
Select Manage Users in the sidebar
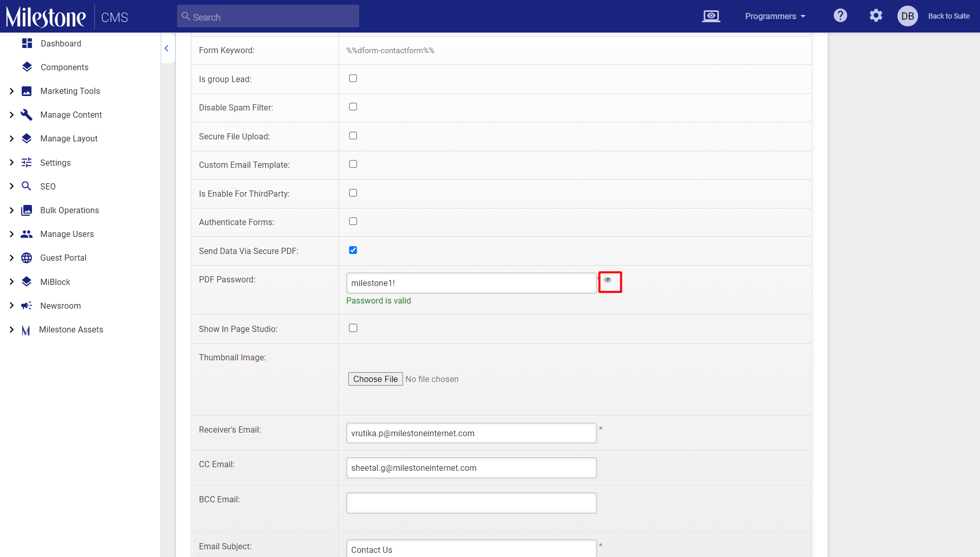click(x=67, y=234)
